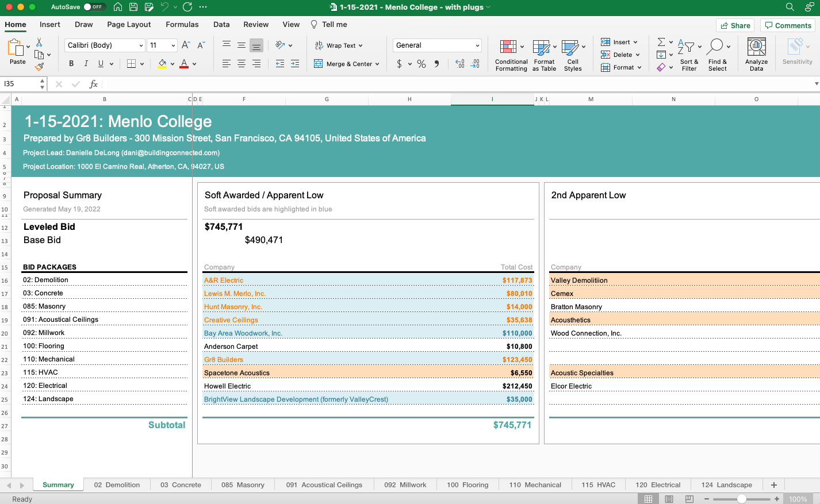Open the Page Layout ribbon tab
Viewport: 820px width, 504px height.
(x=129, y=24)
